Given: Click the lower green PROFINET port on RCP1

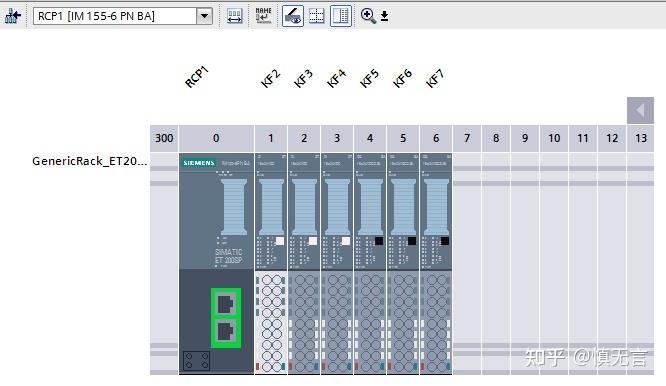Looking at the screenshot, I should tap(226, 332).
